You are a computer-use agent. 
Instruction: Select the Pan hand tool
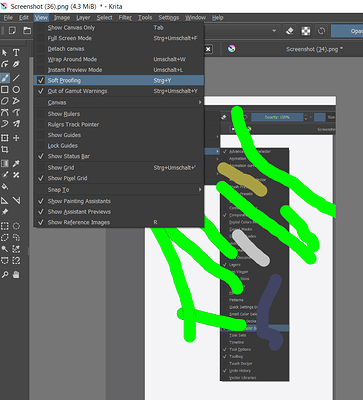[x=16, y=275]
